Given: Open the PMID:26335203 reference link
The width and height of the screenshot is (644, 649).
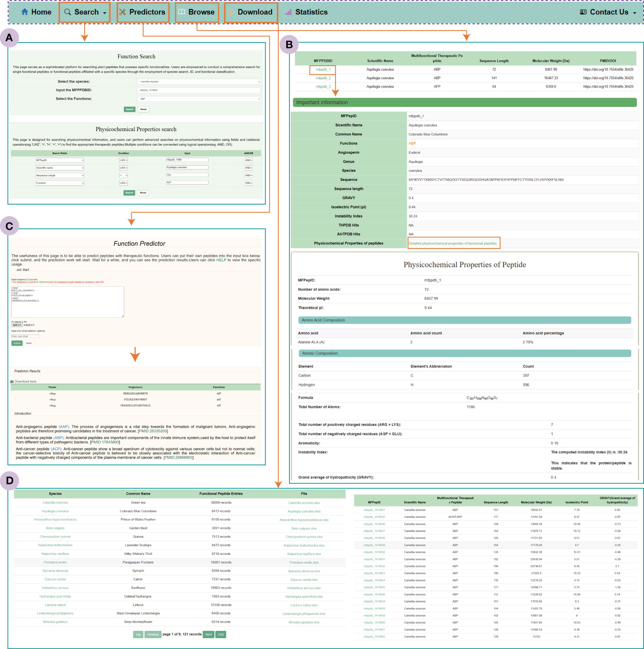Looking at the screenshot, I should [x=153, y=431].
